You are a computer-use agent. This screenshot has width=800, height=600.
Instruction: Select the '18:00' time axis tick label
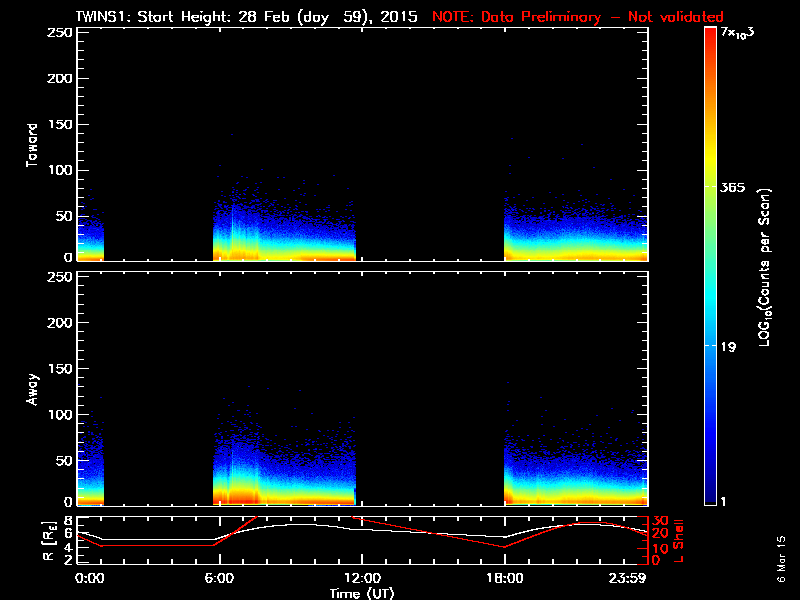504,578
